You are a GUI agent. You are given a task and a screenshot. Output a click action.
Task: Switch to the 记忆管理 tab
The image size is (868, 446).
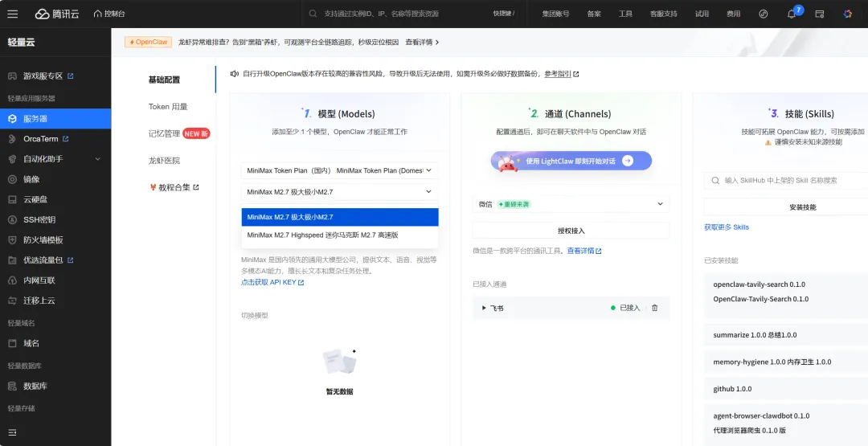tap(164, 133)
